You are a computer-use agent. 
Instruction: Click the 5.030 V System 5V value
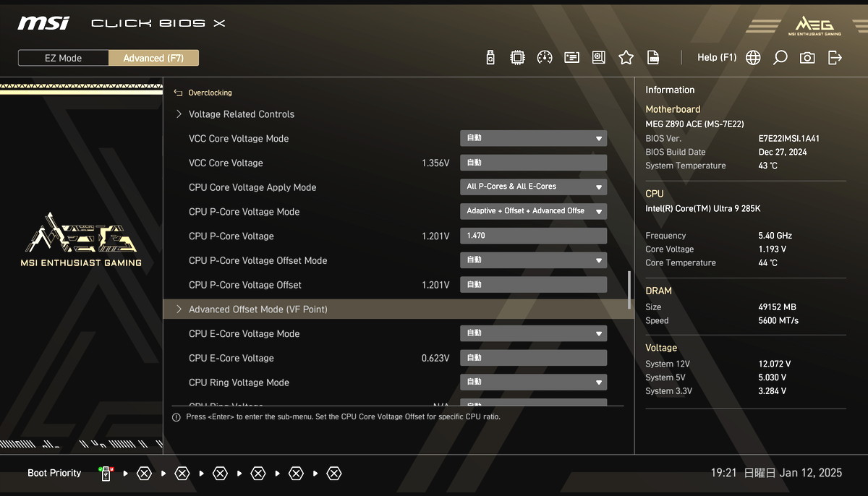click(x=773, y=378)
